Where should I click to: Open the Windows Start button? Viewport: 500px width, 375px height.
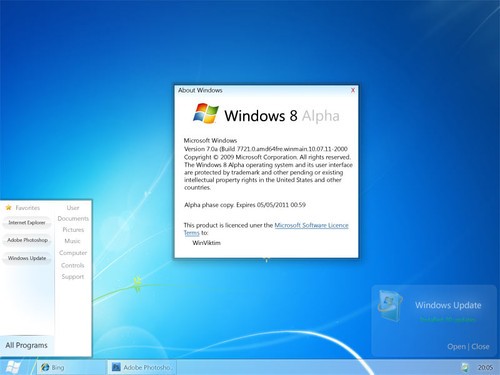[x=13, y=367]
